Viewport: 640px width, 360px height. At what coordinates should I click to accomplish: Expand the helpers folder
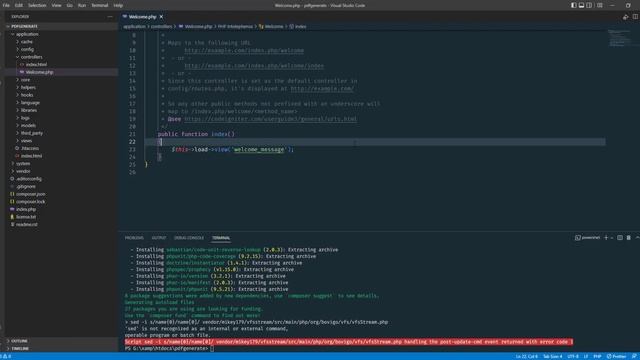click(x=28, y=87)
